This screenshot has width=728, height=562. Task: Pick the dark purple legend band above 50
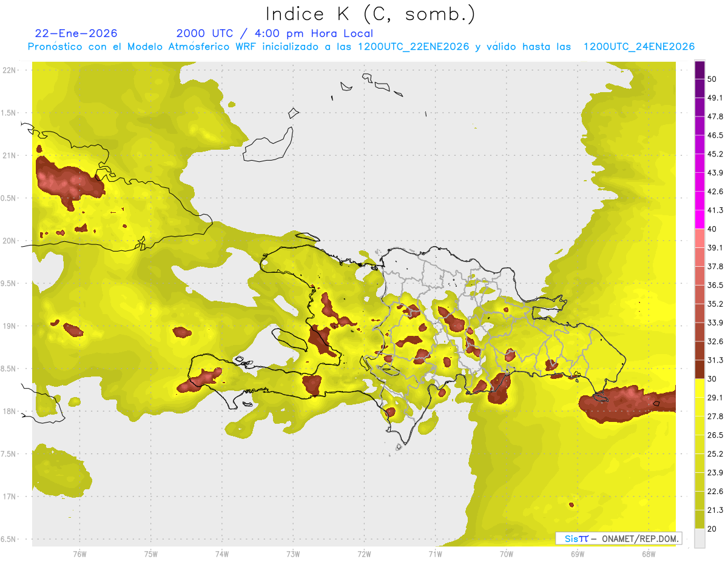[x=699, y=70]
